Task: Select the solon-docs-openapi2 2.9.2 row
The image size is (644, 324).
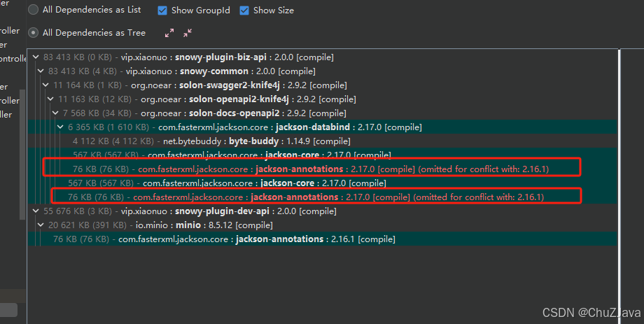Action: (x=323, y=113)
